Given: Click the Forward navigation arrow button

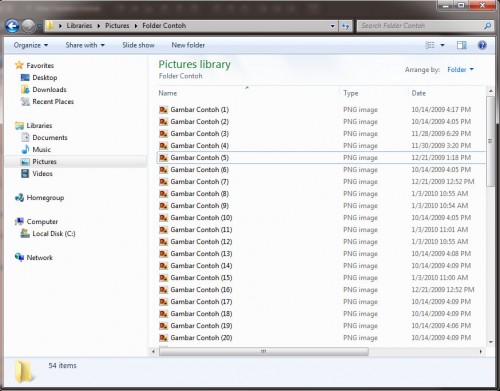Looking at the screenshot, I should pyautogui.click(x=29, y=26).
